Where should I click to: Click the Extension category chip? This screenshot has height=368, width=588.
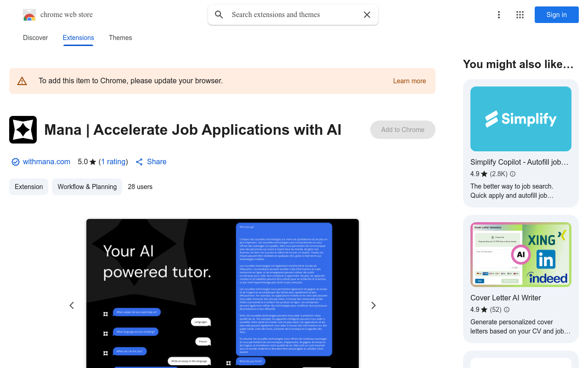[x=28, y=187]
